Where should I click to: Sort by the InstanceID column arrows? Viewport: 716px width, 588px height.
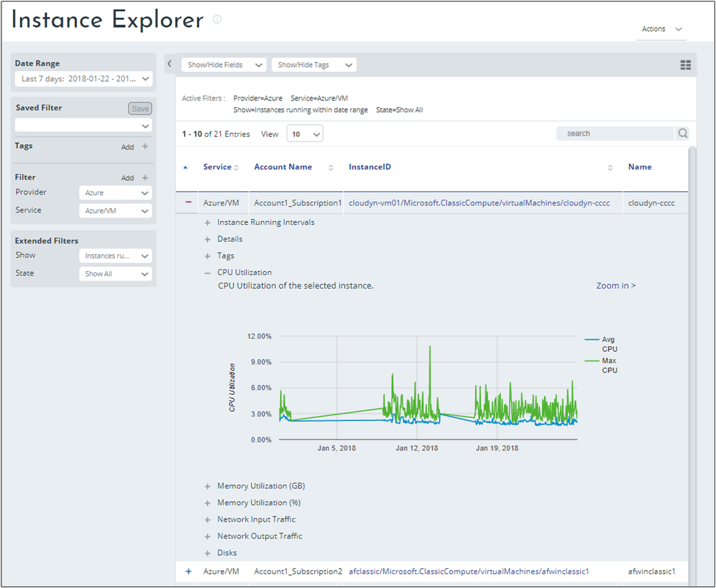(x=610, y=167)
